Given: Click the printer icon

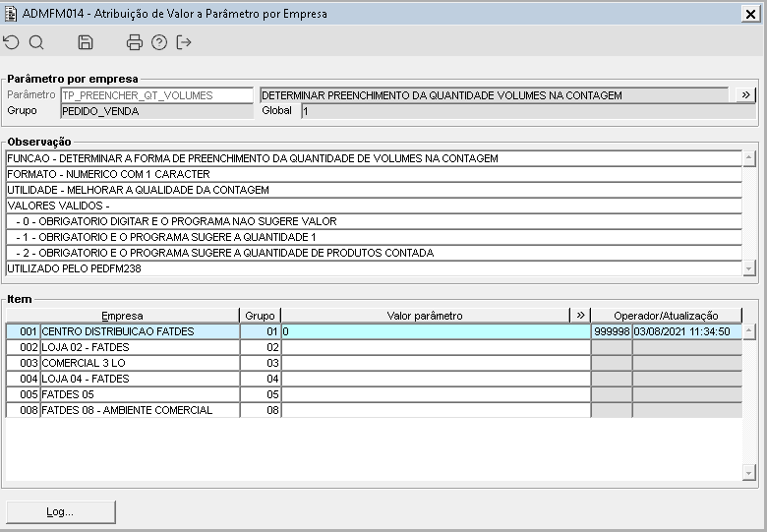Looking at the screenshot, I should [135, 42].
